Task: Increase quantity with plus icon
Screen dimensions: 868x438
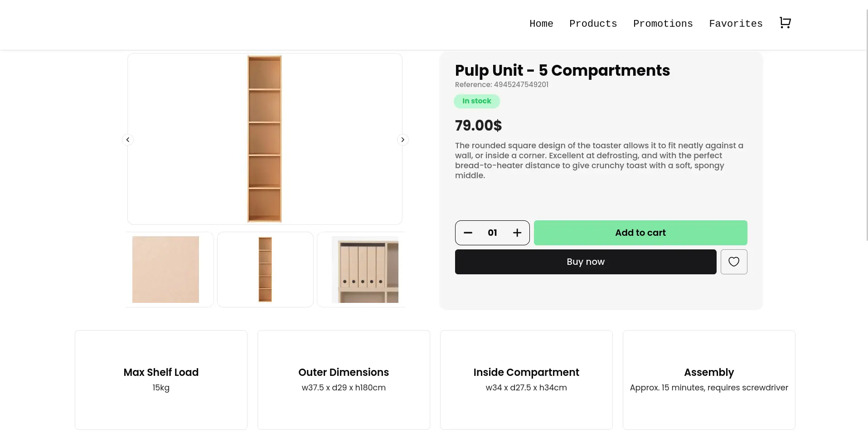Action: point(517,233)
